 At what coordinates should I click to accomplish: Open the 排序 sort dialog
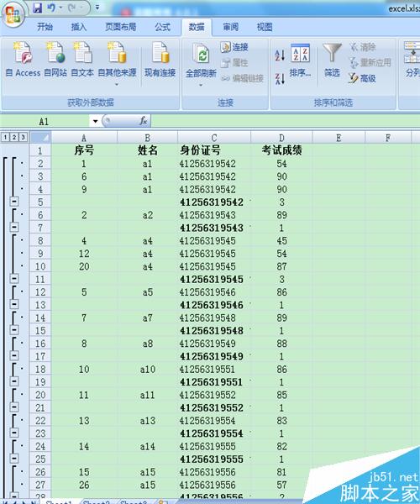click(300, 60)
